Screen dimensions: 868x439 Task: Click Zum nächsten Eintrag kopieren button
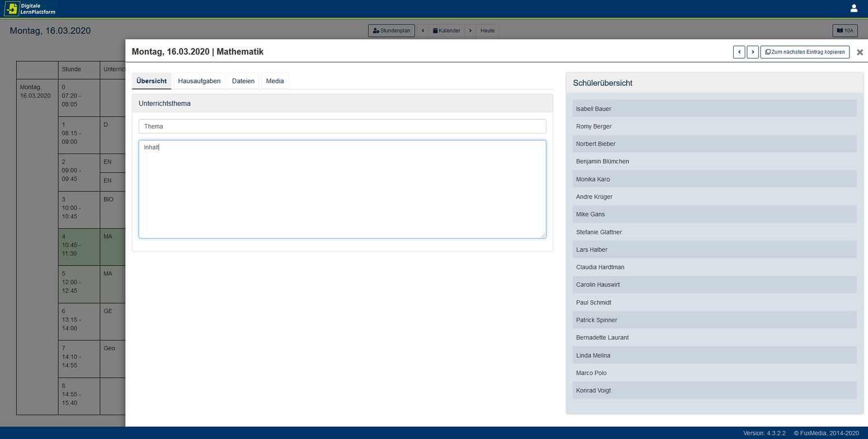click(x=805, y=52)
